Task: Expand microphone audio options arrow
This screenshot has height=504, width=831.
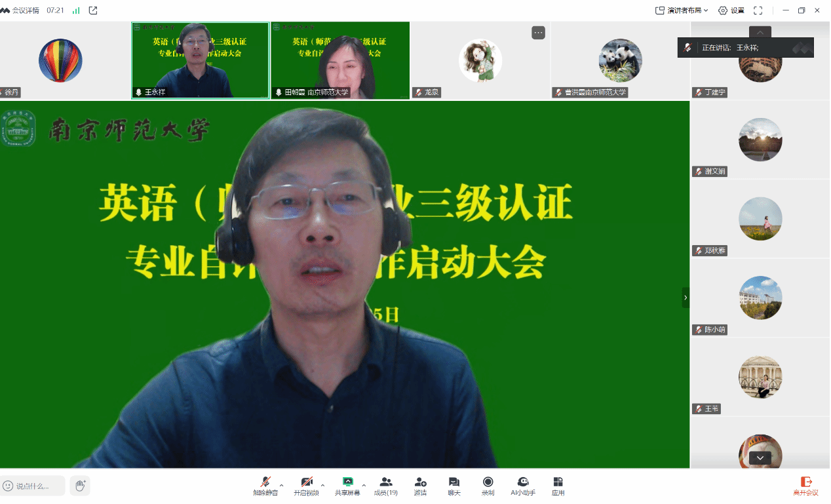Action: pos(282,486)
